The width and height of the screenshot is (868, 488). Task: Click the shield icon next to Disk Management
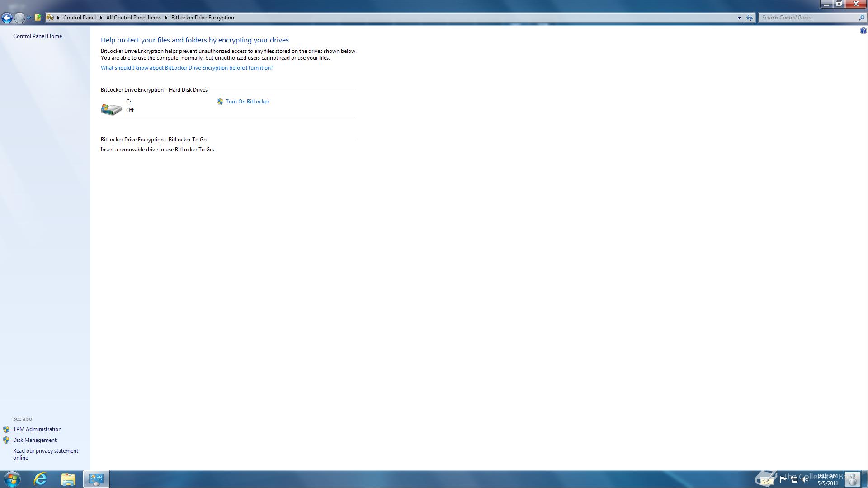[6, 440]
